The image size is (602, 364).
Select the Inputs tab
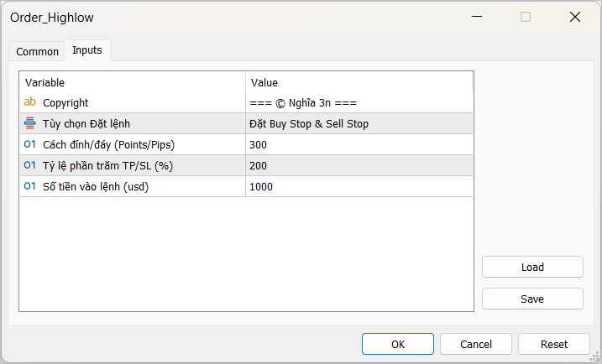pos(87,50)
